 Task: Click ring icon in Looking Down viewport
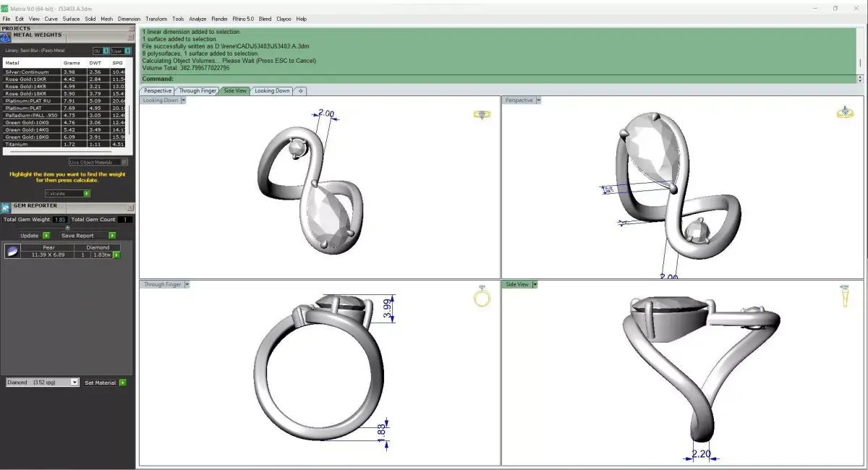click(482, 114)
